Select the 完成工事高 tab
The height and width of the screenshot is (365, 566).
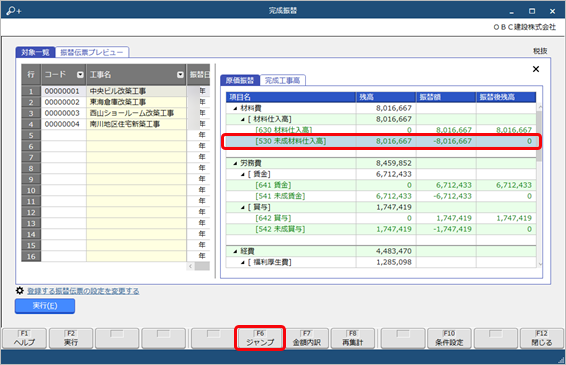[283, 80]
